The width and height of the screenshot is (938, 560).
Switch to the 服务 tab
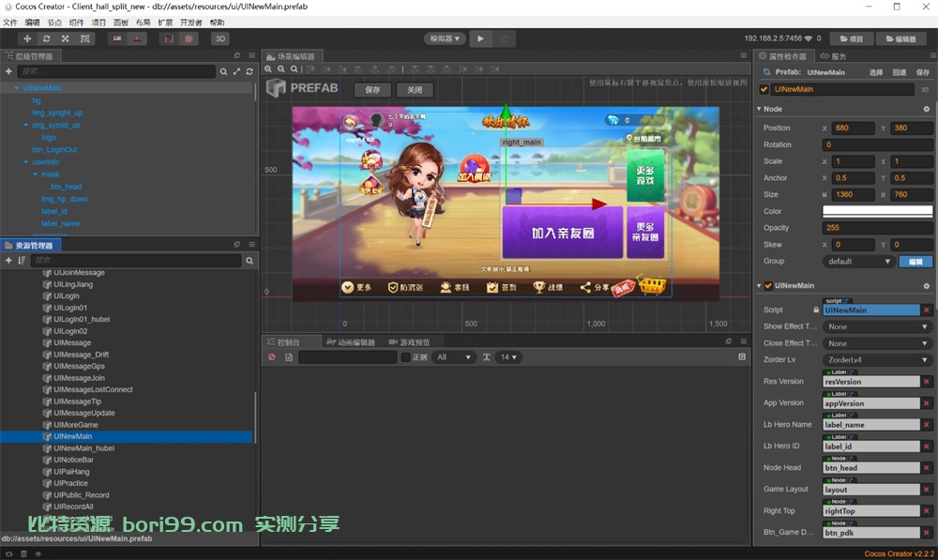[x=833, y=56]
